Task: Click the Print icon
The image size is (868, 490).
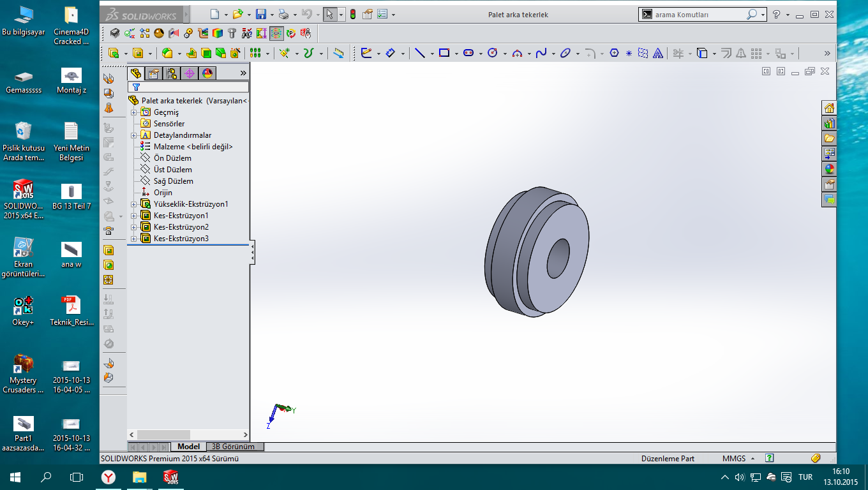Action: click(284, 14)
